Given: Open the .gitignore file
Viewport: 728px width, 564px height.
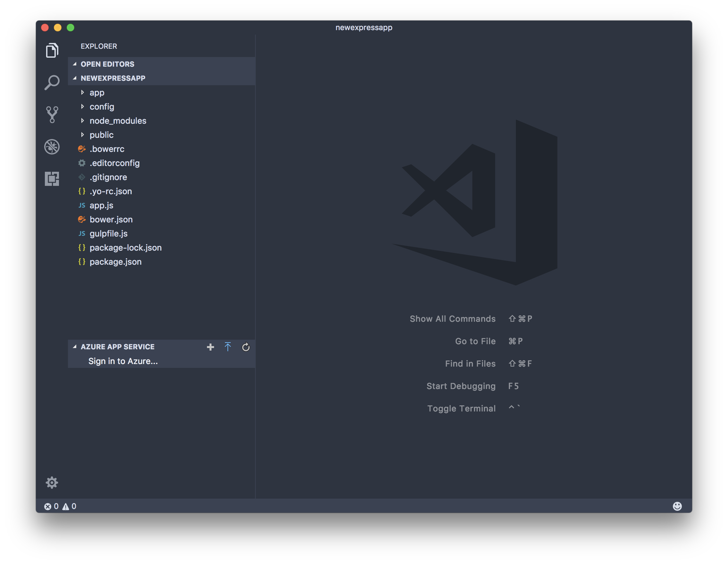Looking at the screenshot, I should click(162, 177).
